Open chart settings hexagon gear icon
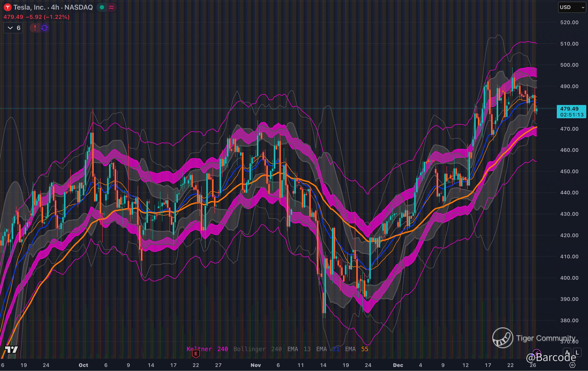The height and width of the screenshot is (371, 588). point(572,365)
